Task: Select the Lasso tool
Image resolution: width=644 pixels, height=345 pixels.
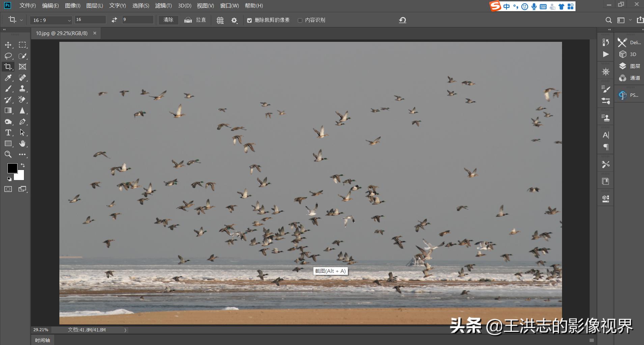Action: [x=8, y=56]
